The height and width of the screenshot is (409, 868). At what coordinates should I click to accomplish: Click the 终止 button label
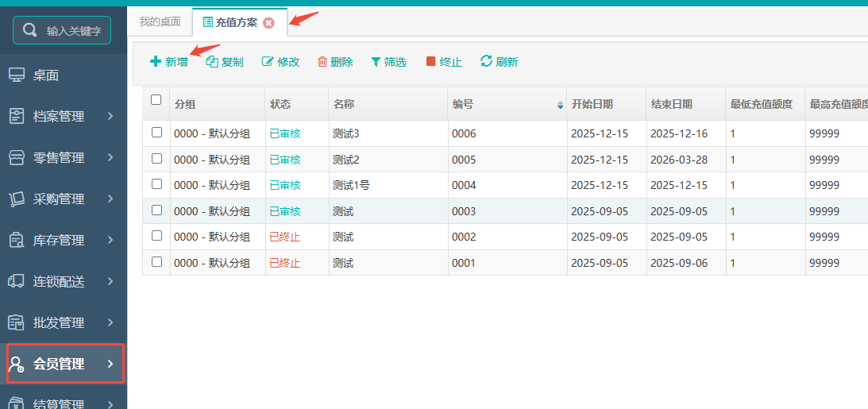click(x=450, y=62)
